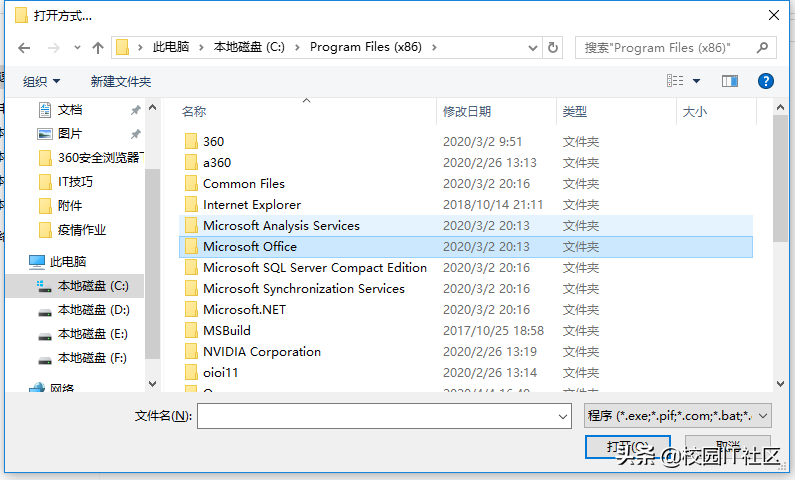795x480 pixels.
Task: Select 此电脑 in the address breadcrumb
Action: (171, 47)
